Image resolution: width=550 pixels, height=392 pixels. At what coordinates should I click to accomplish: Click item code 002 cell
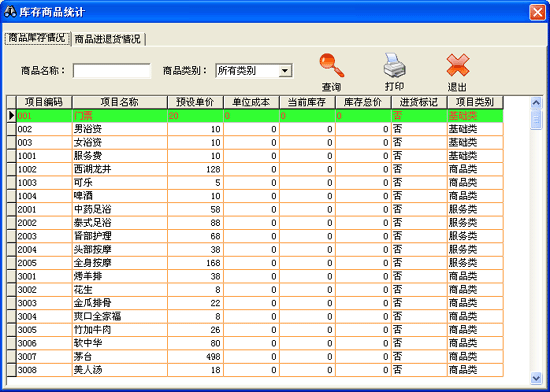click(44, 129)
